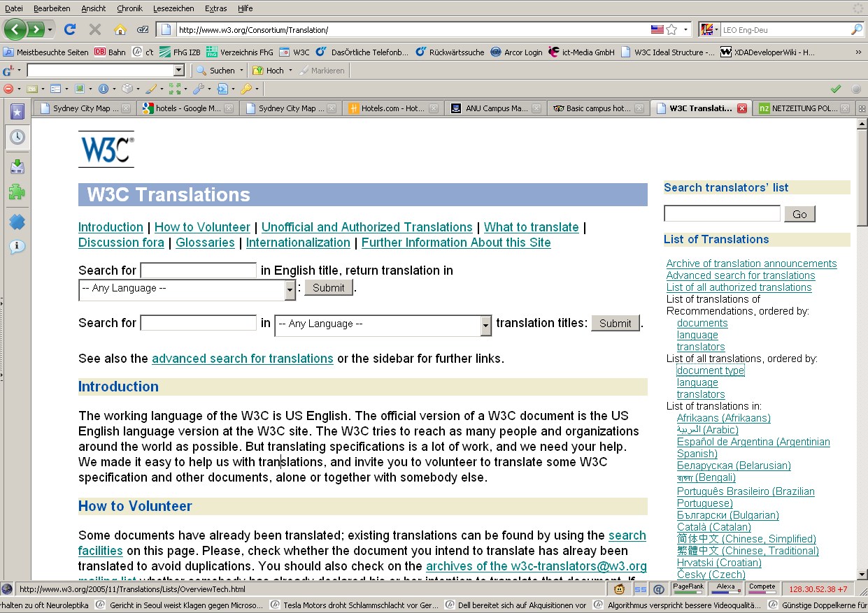The width and height of the screenshot is (868, 613).
Task: Open the Datei menu
Action: click(x=14, y=8)
